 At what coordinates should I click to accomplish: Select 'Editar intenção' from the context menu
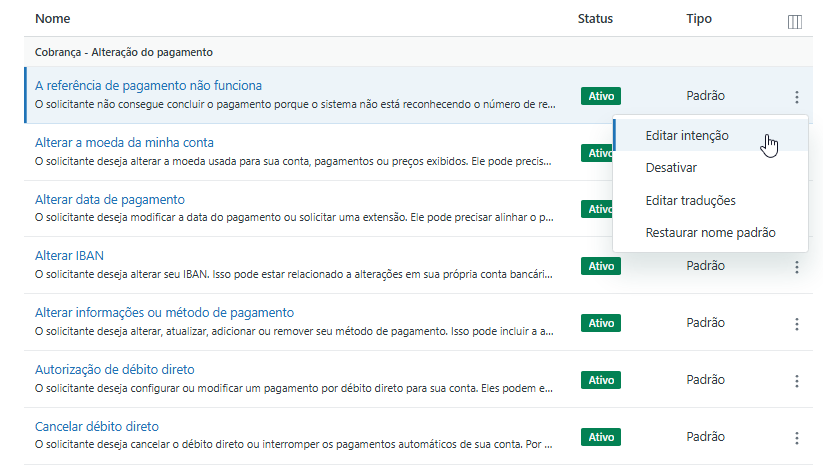pos(687,135)
